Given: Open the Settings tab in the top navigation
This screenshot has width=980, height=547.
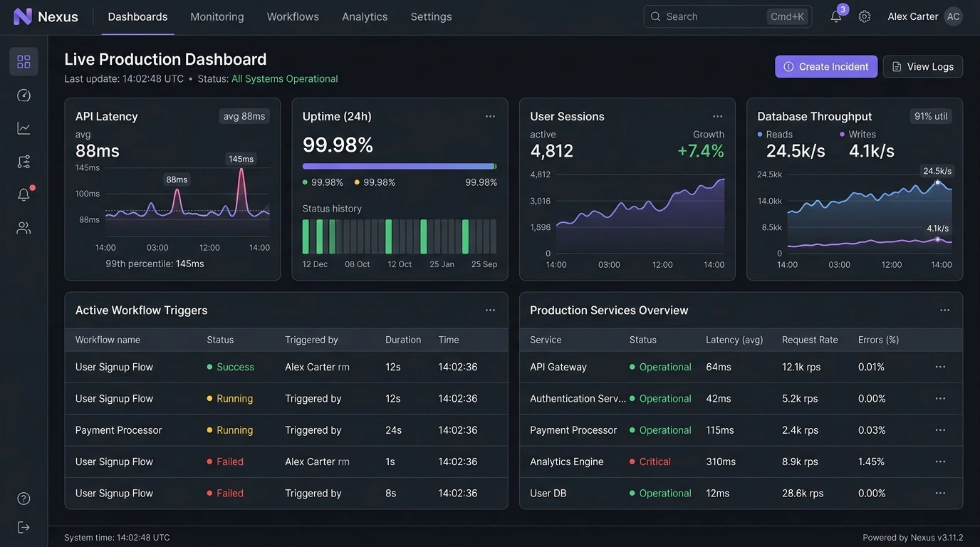Looking at the screenshot, I should click(431, 16).
